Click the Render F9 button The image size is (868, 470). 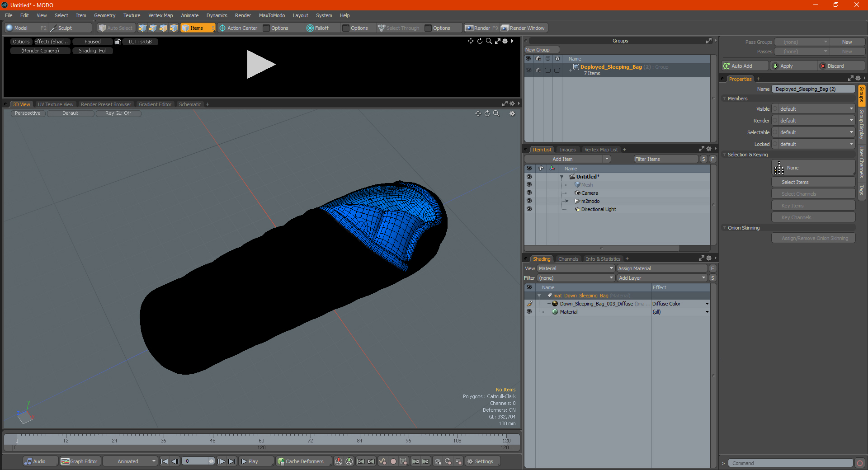click(481, 28)
